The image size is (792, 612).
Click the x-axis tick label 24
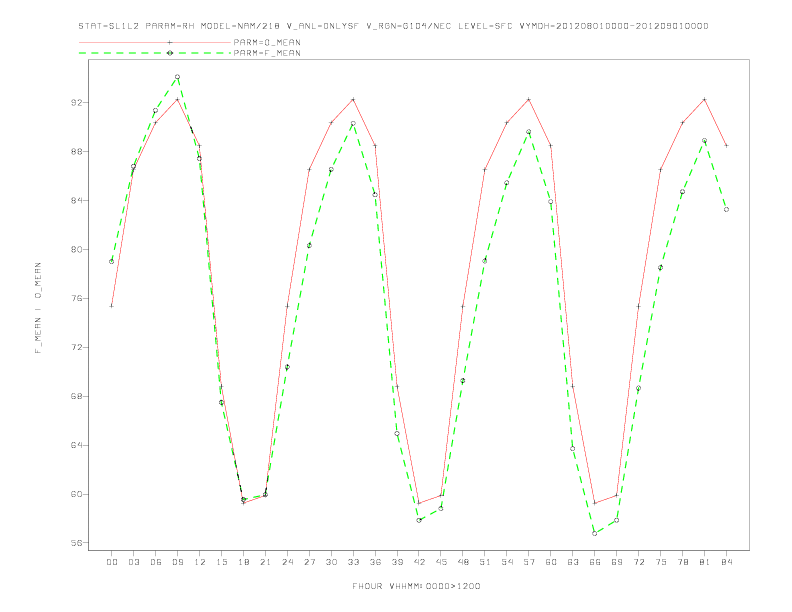click(287, 562)
